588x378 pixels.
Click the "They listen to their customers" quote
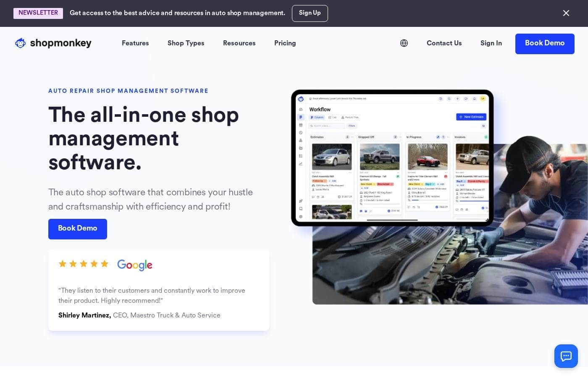coord(152,296)
